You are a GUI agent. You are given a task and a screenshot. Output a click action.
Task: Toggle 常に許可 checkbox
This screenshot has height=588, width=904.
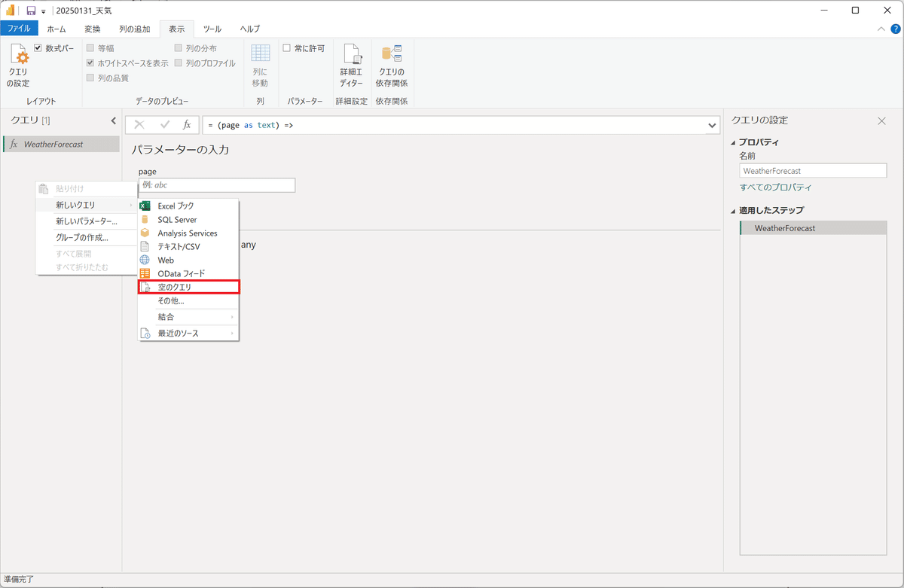(287, 47)
